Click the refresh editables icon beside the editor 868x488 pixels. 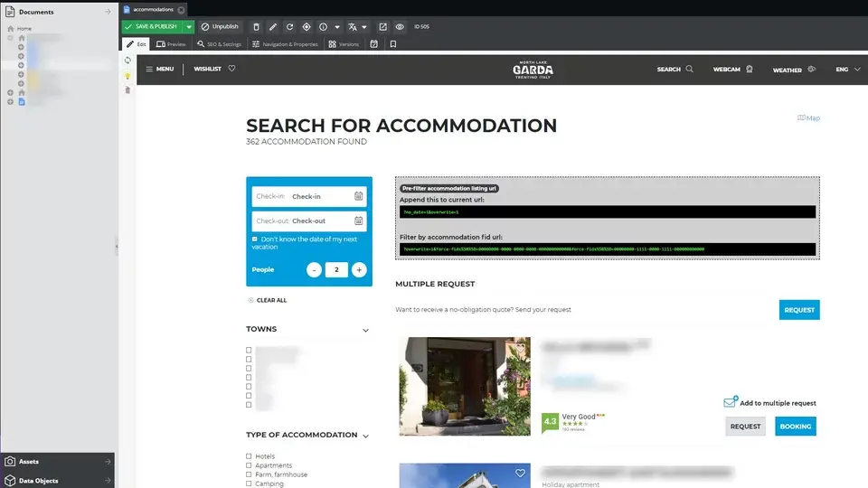click(x=127, y=61)
